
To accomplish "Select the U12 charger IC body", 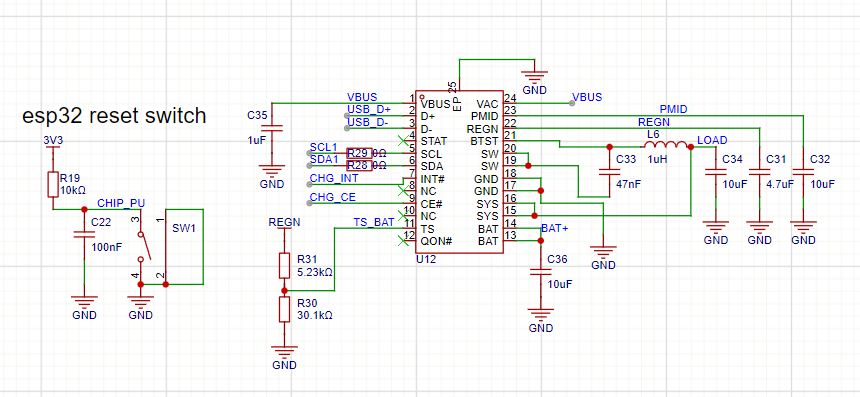I will pyautogui.click(x=459, y=172).
